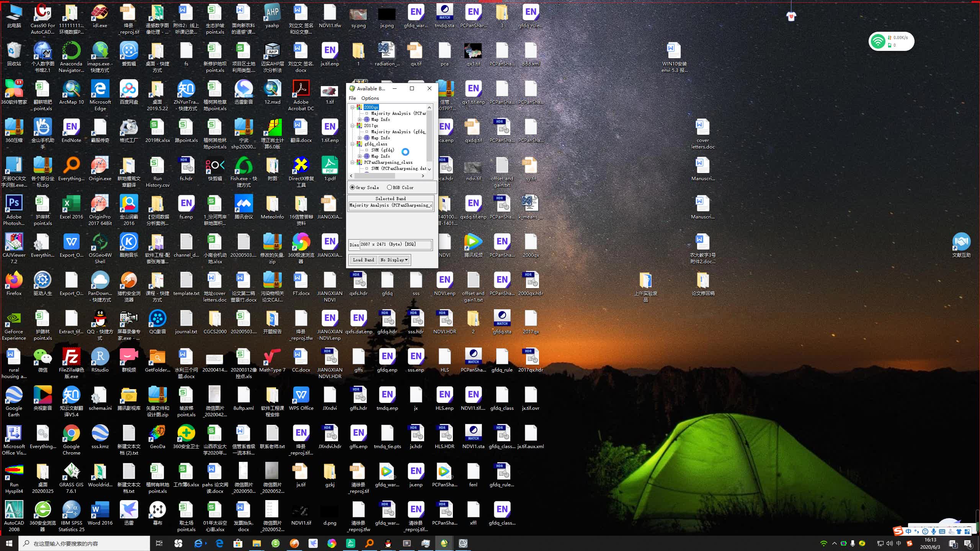Screen dimensions: 980x551
Task: Select the Gray Scale radio button
Action: 352,187
